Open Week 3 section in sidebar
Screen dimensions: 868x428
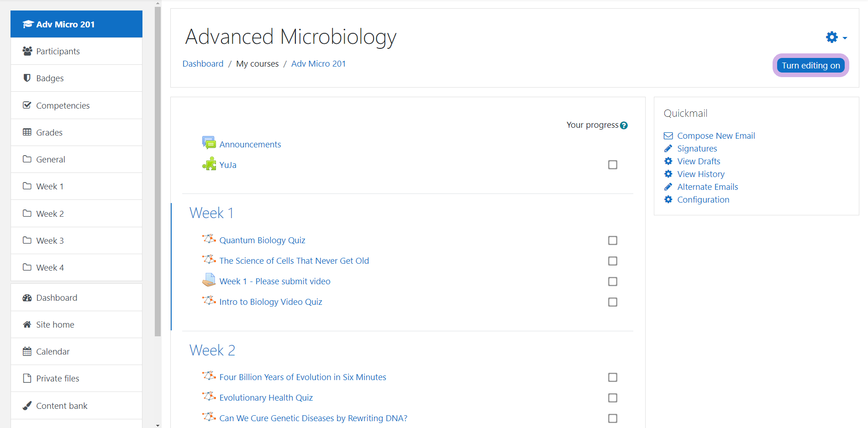50,240
